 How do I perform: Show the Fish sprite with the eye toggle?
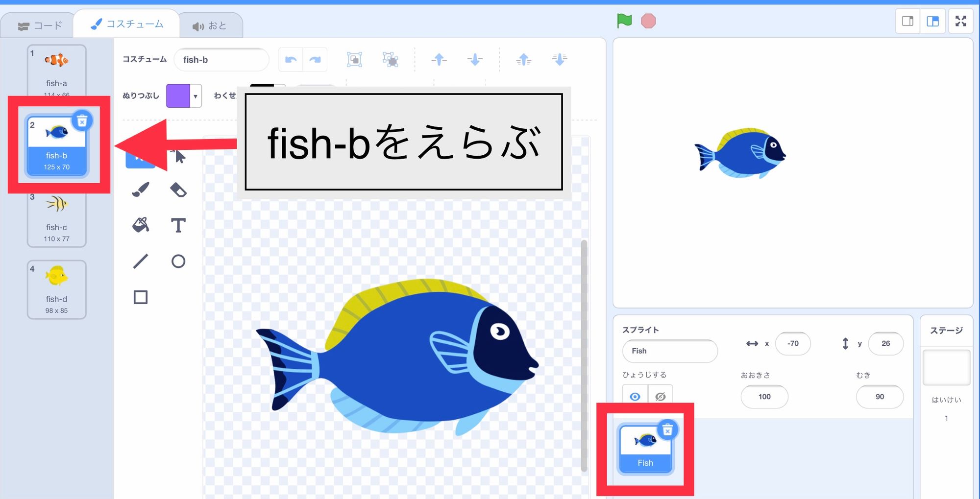pyautogui.click(x=635, y=397)
